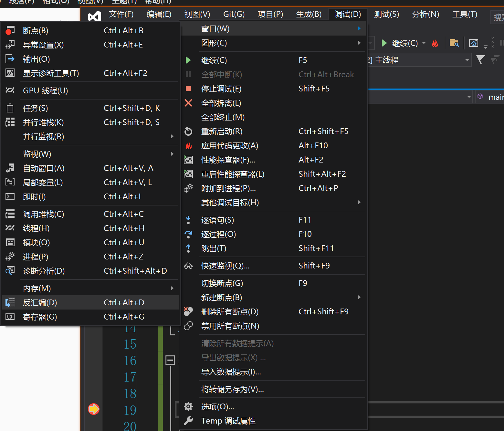504x431 pixels.
Task: Click the Tasks (任务) clipboard icon
Action: point(10,108)
